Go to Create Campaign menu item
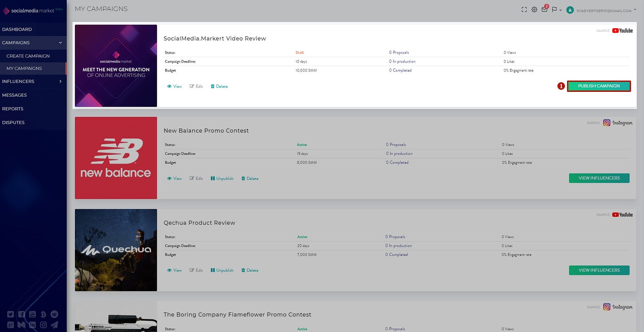Screen dimensions: 644x332 click(28, 56)
